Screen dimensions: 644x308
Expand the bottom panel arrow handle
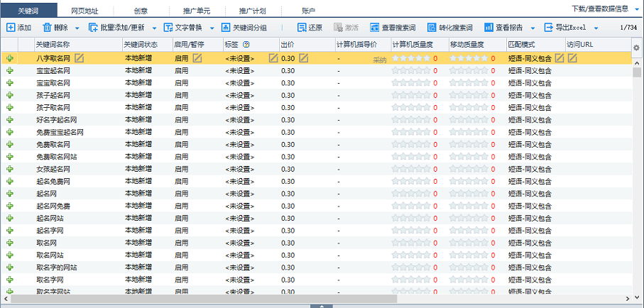pyautogui.click(x=322, y=306)
